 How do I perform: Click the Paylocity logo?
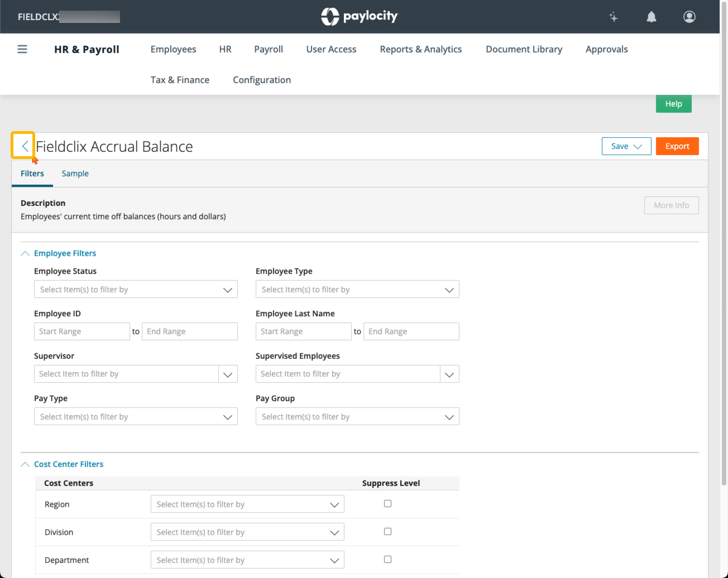click(360, 16)
